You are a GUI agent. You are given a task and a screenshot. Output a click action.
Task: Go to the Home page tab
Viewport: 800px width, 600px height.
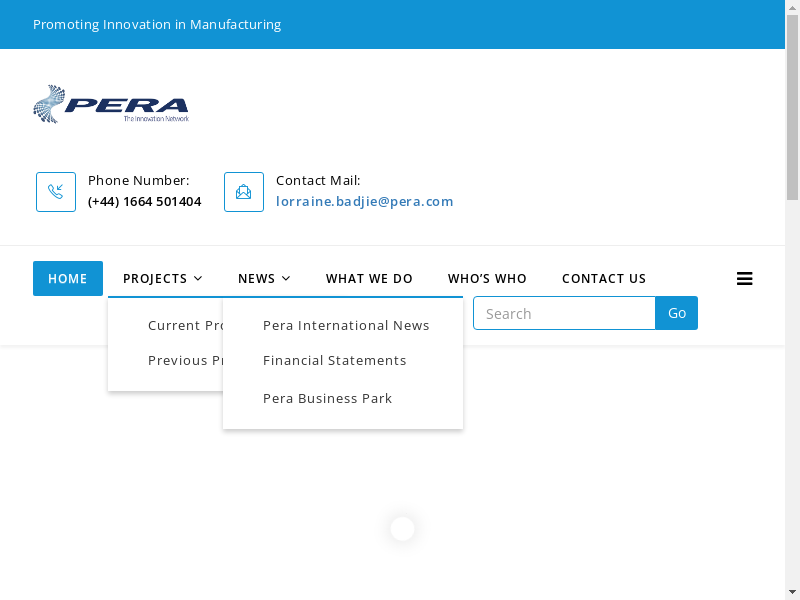pos(68,279)
